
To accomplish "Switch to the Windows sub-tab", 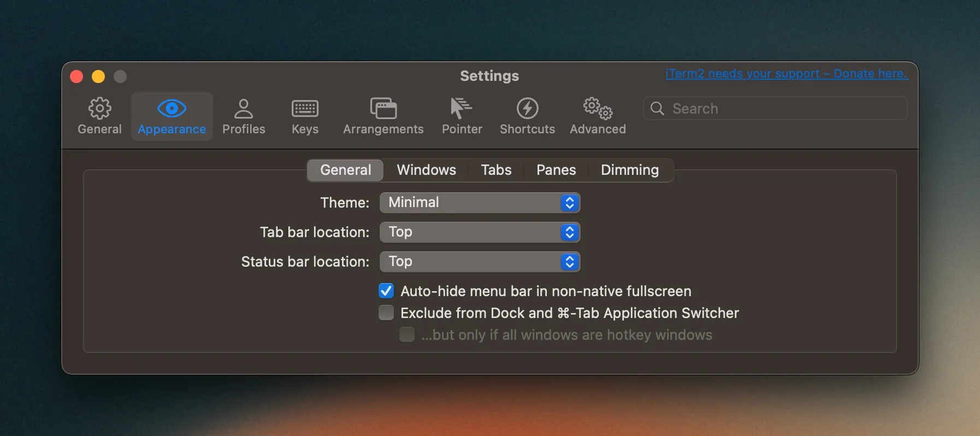I will point(426,170).
